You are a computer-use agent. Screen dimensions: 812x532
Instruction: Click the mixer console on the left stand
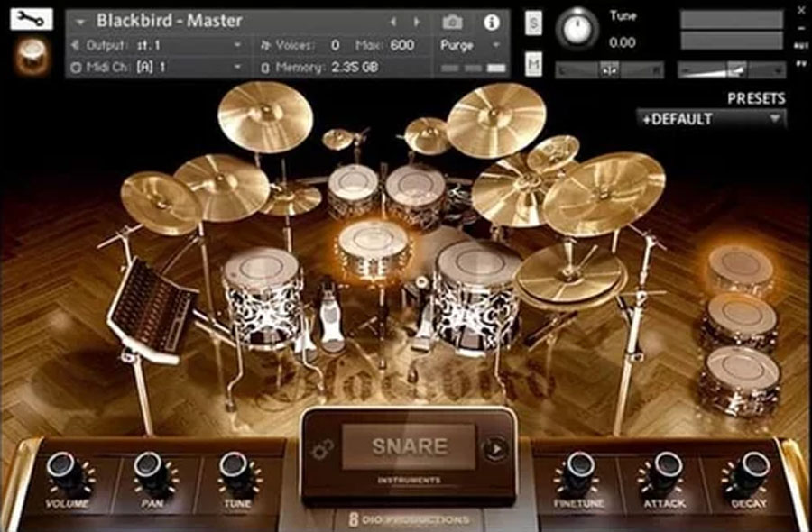[152, 309]
